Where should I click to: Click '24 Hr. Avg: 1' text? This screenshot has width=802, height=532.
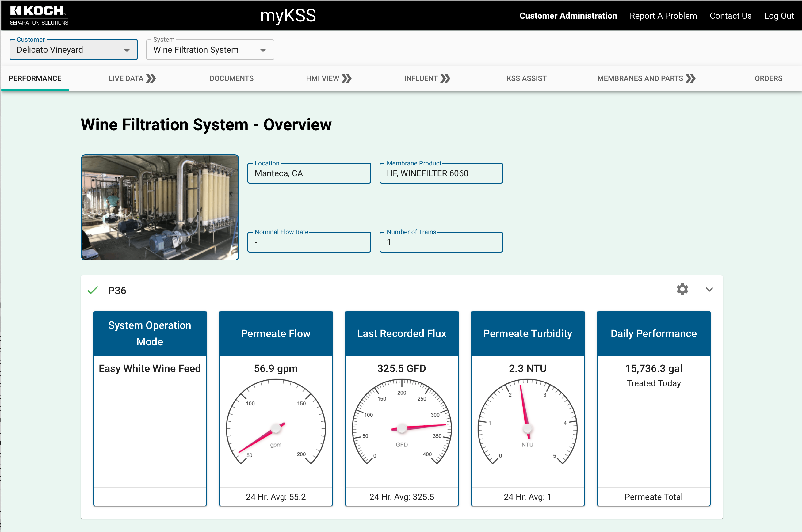coord(527,497)
